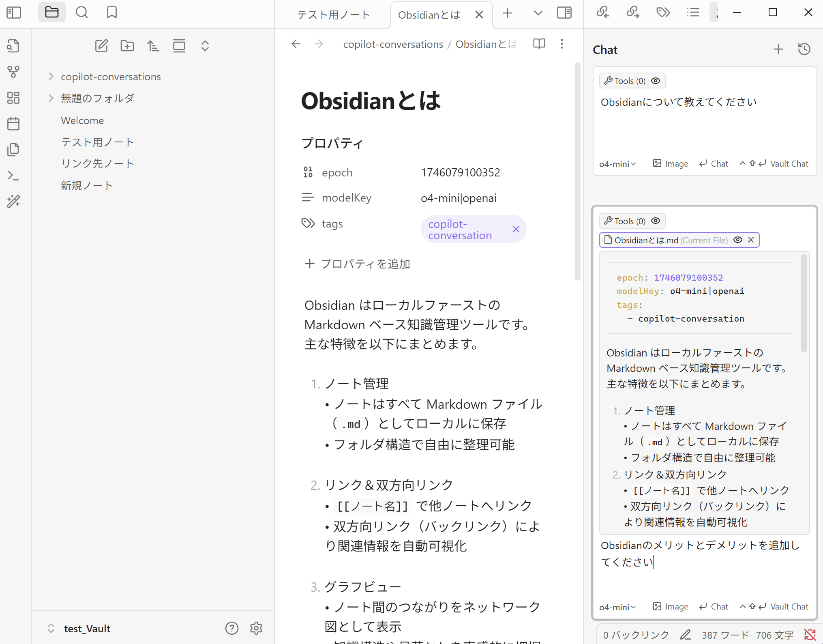
Task: Close the Obsidianとは tab
Action: (x=479, y=15)
